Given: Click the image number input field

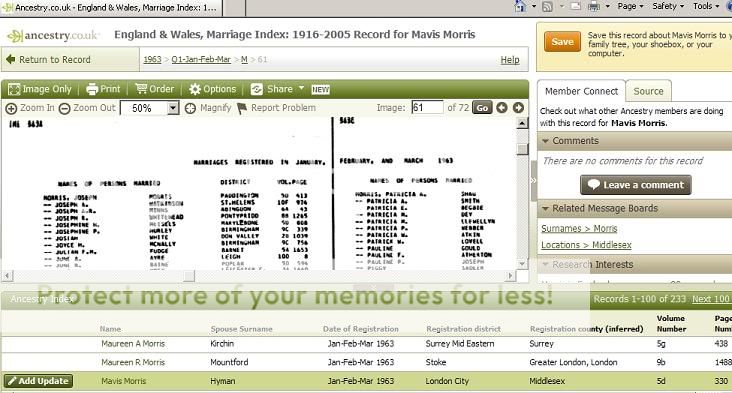Looking at the screenshot, I should pos(427,108).
